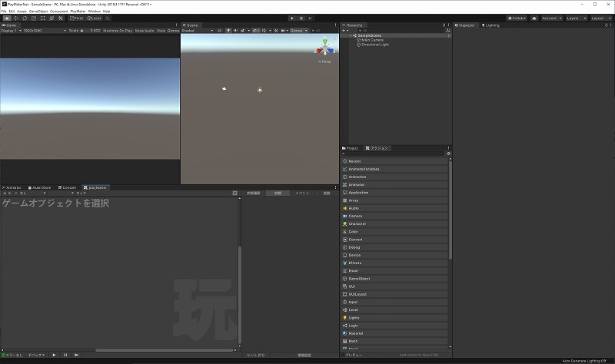Open the Account dropdown
The width and height of the screenshot is (615, 364).
(x=551, y=18)
